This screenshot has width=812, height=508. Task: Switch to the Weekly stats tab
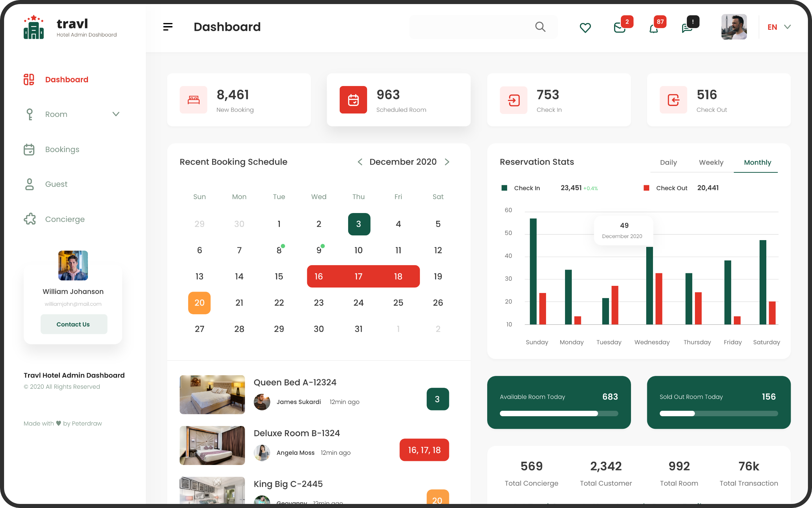[x=711, y=163]
